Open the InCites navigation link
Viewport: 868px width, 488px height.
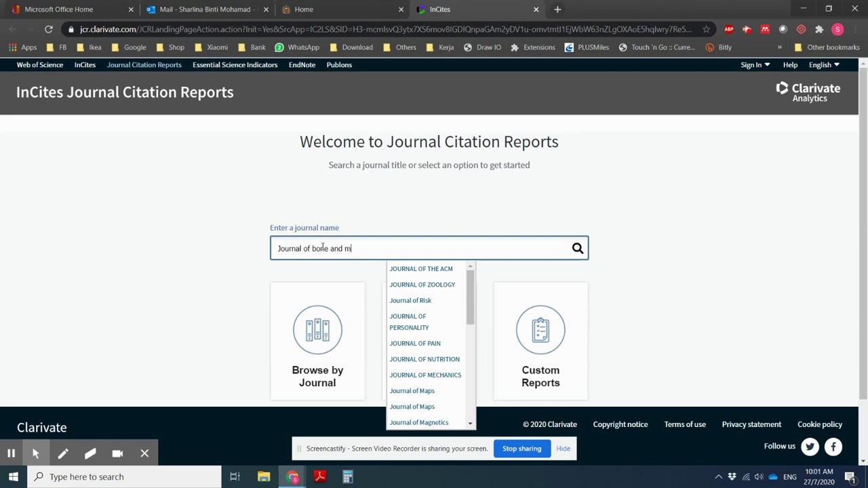[x=85, y=65]
